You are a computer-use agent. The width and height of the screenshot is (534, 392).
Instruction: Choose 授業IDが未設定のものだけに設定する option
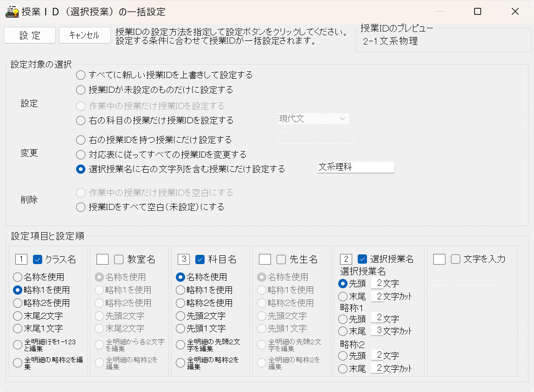click(80, 90)
